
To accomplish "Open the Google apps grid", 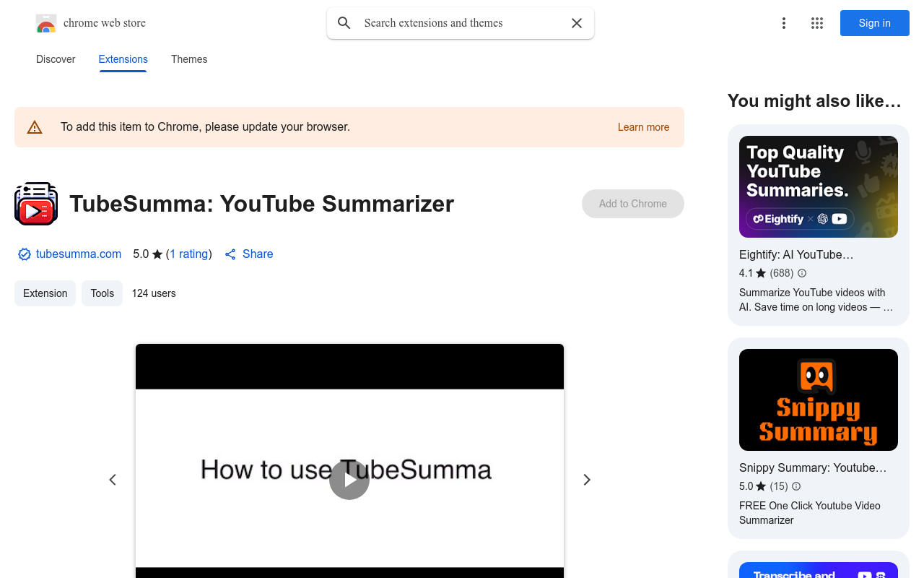I will 817,23.
